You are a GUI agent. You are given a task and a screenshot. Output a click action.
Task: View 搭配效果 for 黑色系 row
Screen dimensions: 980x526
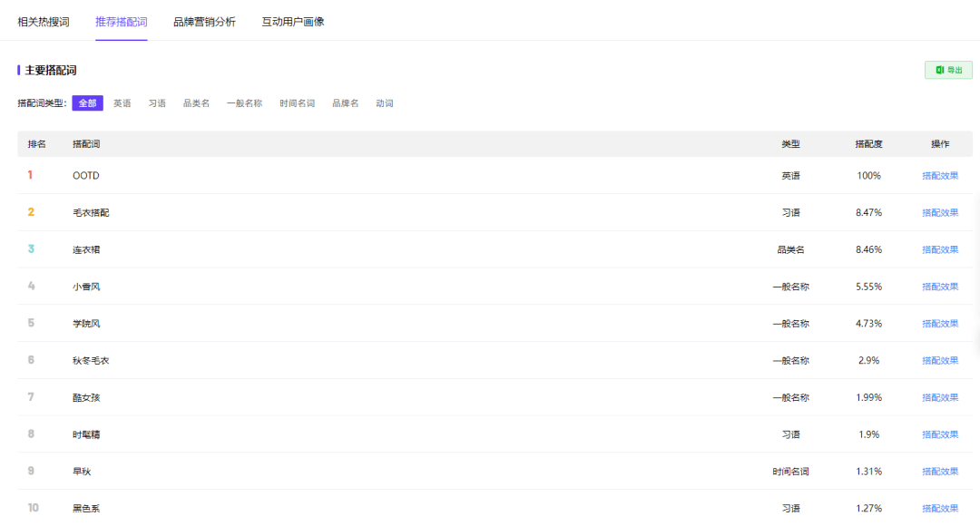940,509
